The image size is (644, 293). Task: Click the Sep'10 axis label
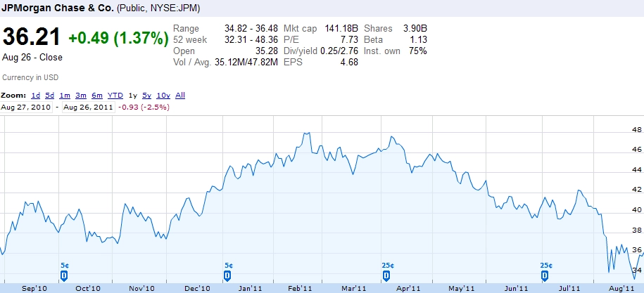pyautogui.click(x=35, y=289)
